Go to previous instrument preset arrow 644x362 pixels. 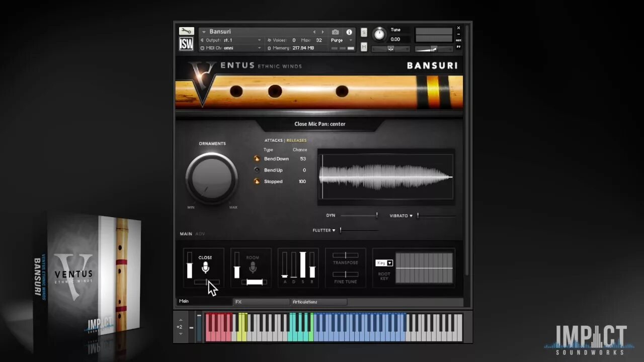point(314,32)
